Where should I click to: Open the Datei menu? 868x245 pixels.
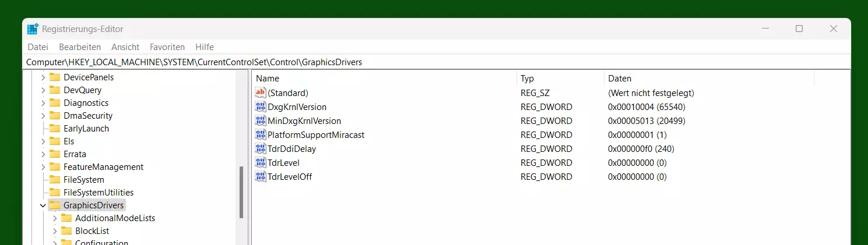click(38, 47)
